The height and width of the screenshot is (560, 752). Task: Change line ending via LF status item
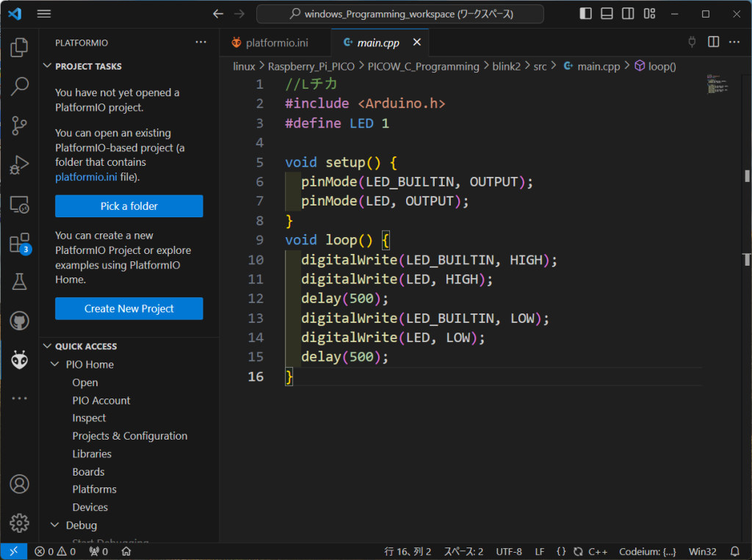(540, 551)
